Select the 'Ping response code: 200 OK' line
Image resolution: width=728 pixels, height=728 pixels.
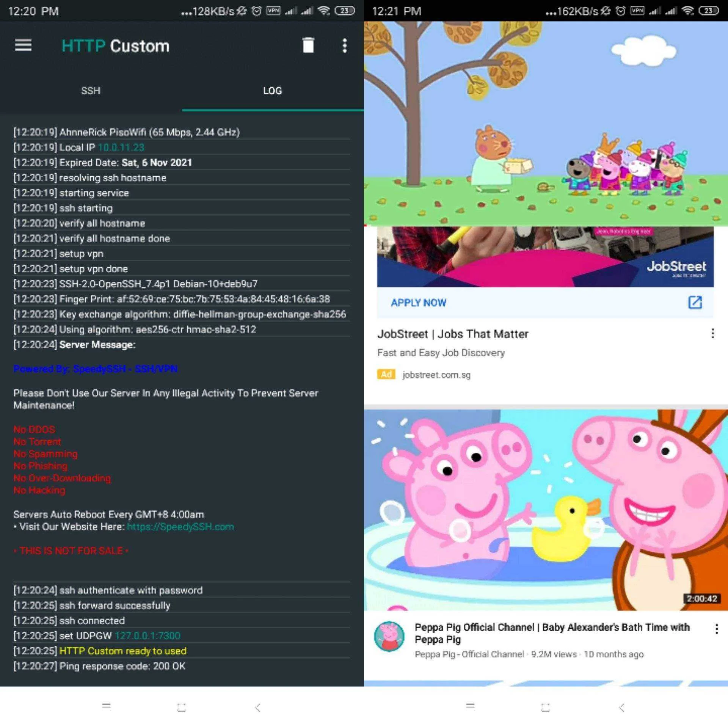pyautogui.click(x=99, y=666)
